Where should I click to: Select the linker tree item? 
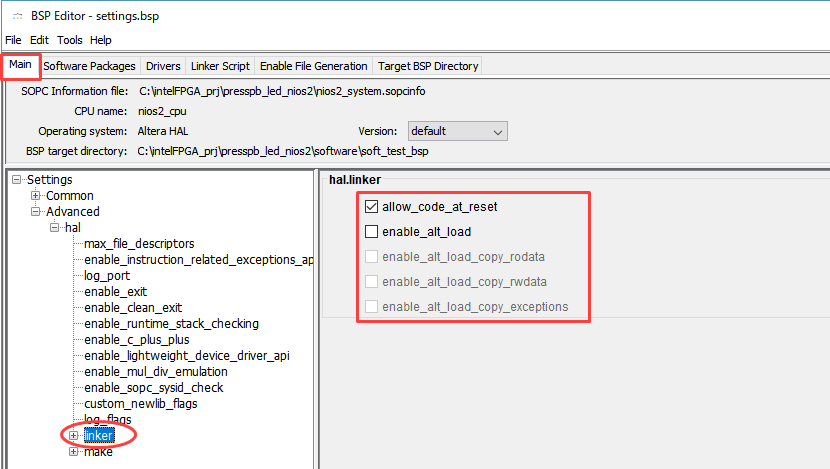pyautogui.click(x=99, y=436)
